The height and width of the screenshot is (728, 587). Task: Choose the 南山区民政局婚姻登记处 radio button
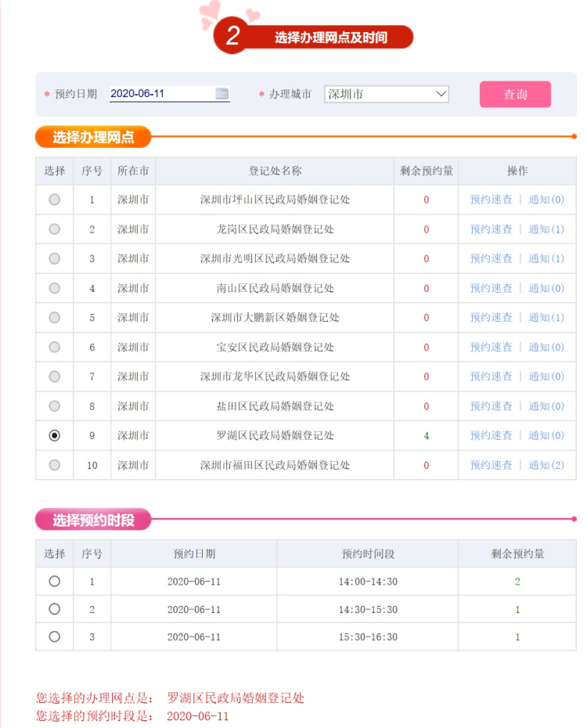54,288
